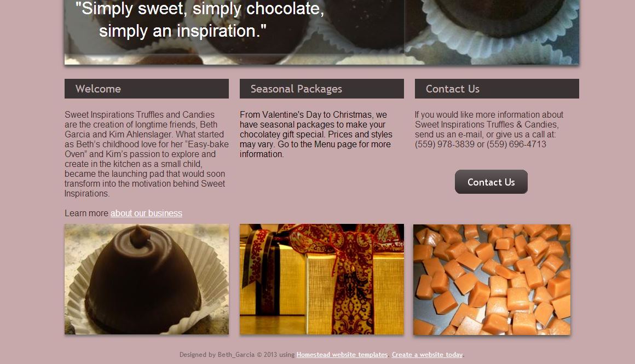
Task: Click the 'Designed by Beth_Garcia' footer credit
Action: click(217, 355)
